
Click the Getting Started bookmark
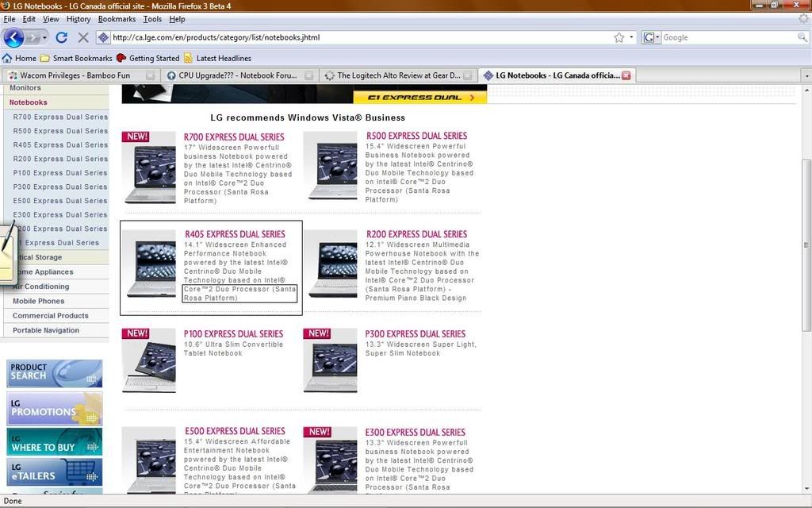[148, 58]
